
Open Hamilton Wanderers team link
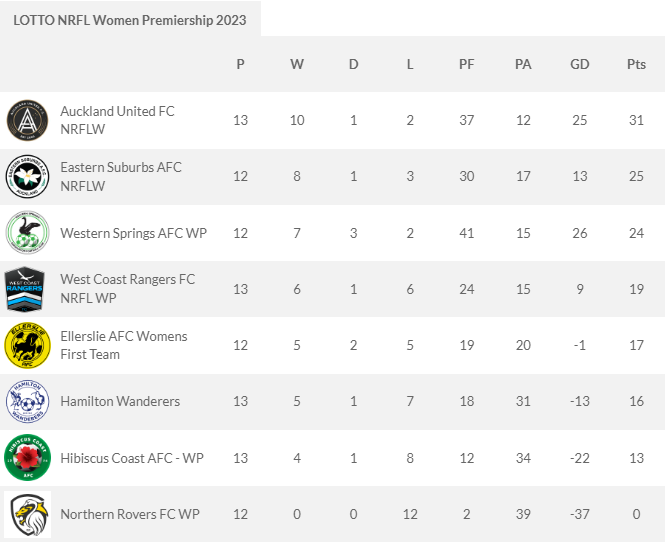(120, 402)
